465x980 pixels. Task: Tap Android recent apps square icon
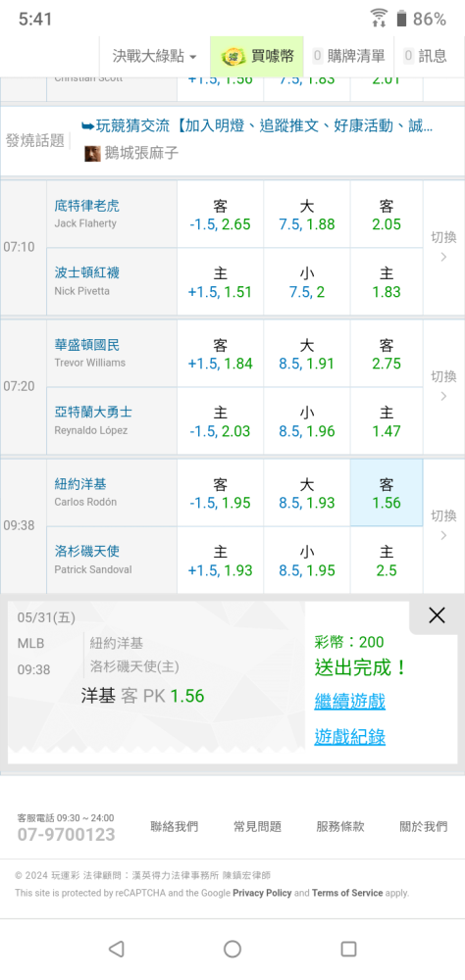tap(348, 949)
